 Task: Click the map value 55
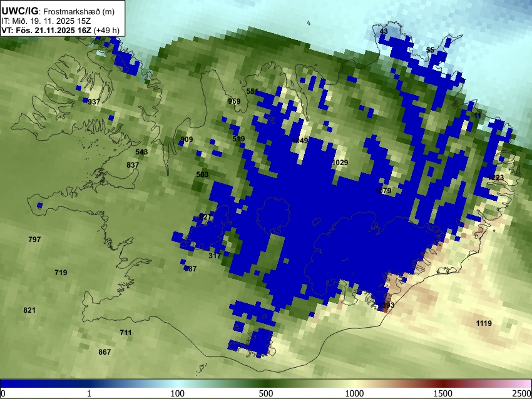pyautogui.click(x=430, y=50)
